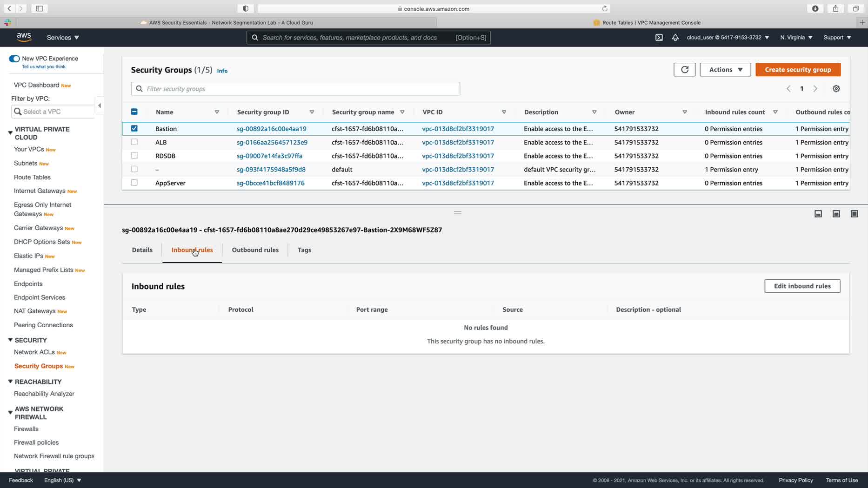Collapse the VPC navigation sidebar
Screen dimensions: 868x488
point(99,106)
